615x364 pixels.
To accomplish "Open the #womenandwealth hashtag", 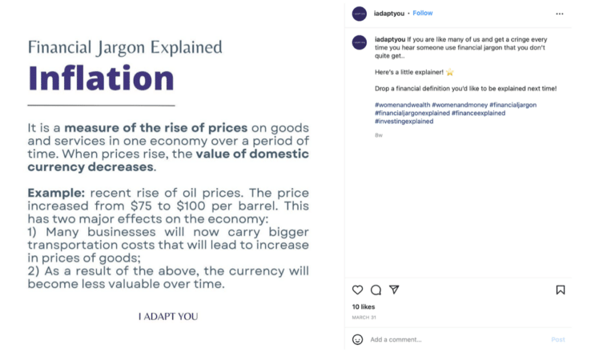I will (402, 105).
